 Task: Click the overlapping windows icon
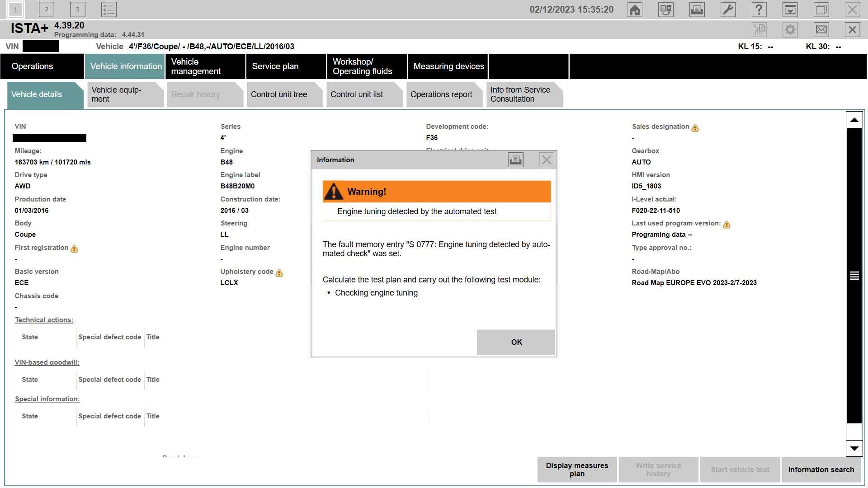coord(821,9)
